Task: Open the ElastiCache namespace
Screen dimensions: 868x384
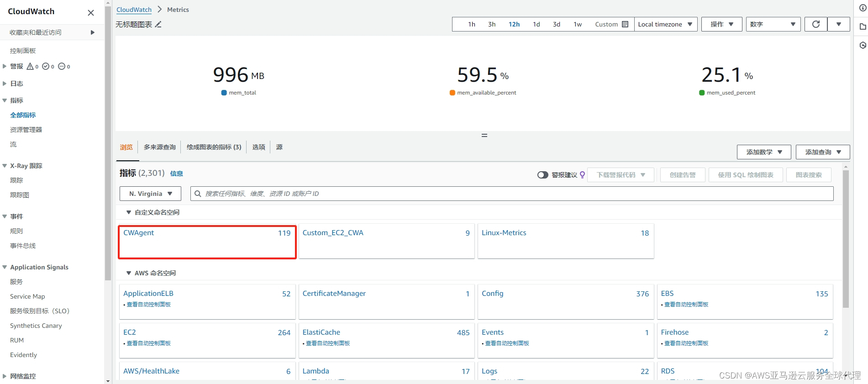Action: click(x=321, y=332)
